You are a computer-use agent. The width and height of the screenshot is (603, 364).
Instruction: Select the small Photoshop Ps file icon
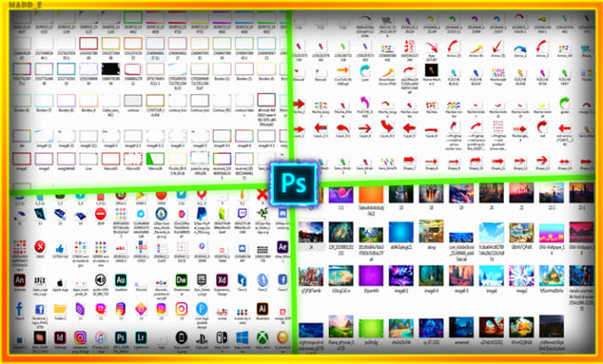click(x=121, y=338)
